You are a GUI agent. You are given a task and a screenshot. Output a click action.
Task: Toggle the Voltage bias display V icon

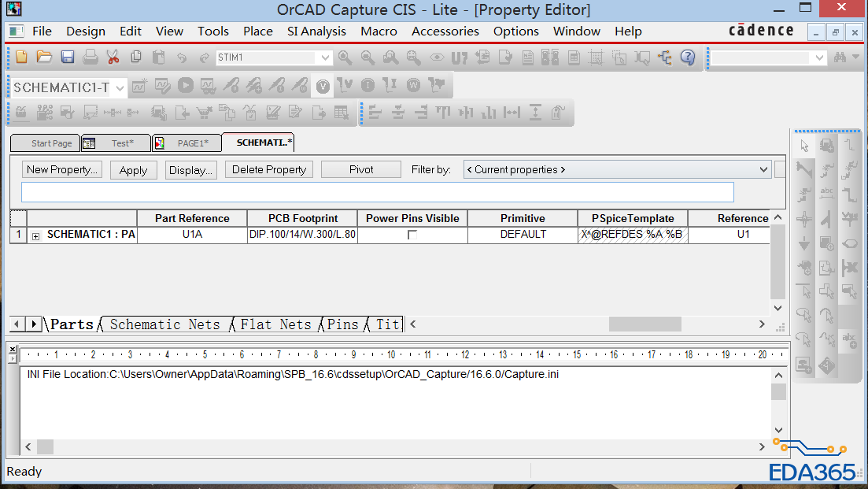[323, 86]
